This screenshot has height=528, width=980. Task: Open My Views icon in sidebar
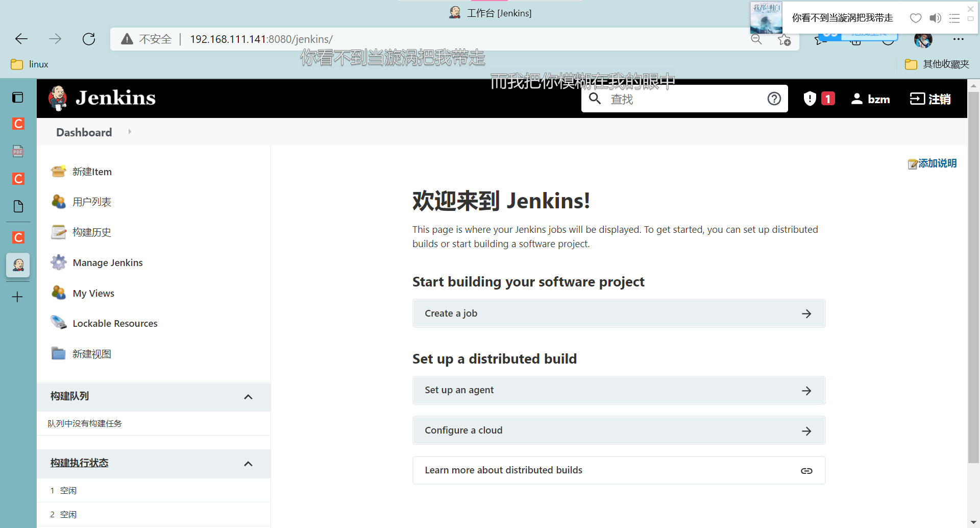click(x=59, y=293)
